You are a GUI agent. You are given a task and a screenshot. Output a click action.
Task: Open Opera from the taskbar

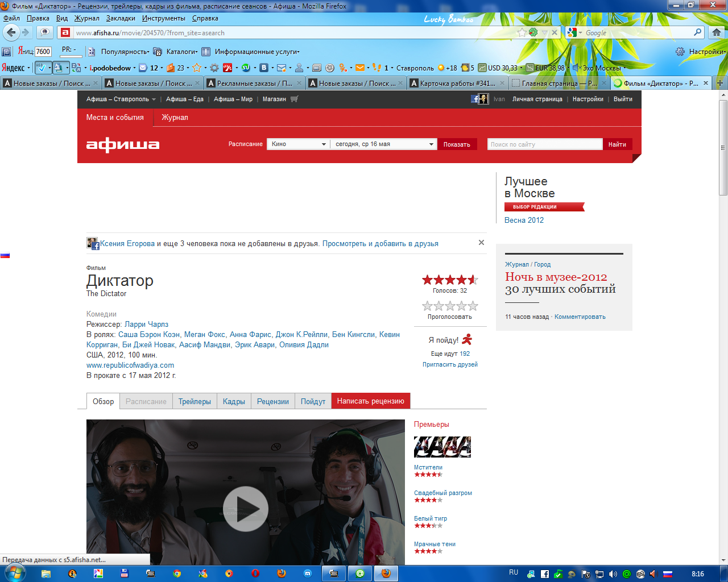click(x=255, y=573)
